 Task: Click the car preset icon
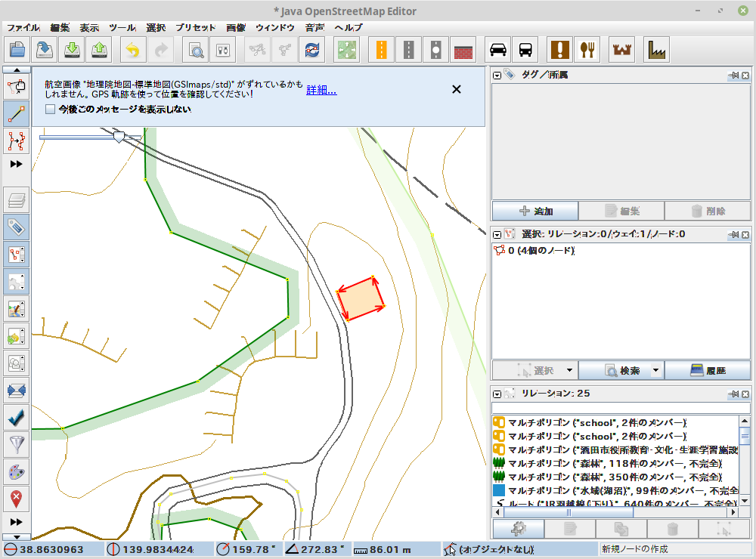[x=497, y=50]
